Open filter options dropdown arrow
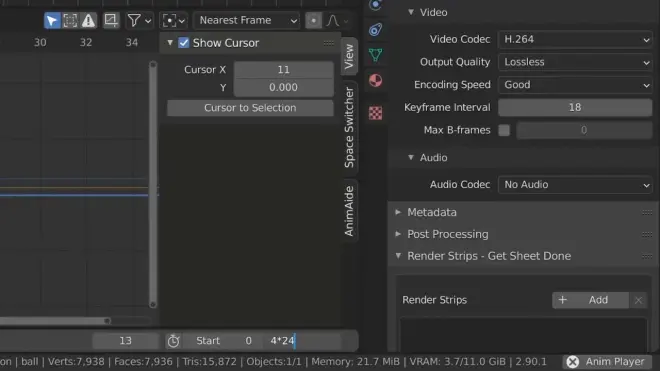The height and width of the screenshot is (371, 660). coord(148,21)
